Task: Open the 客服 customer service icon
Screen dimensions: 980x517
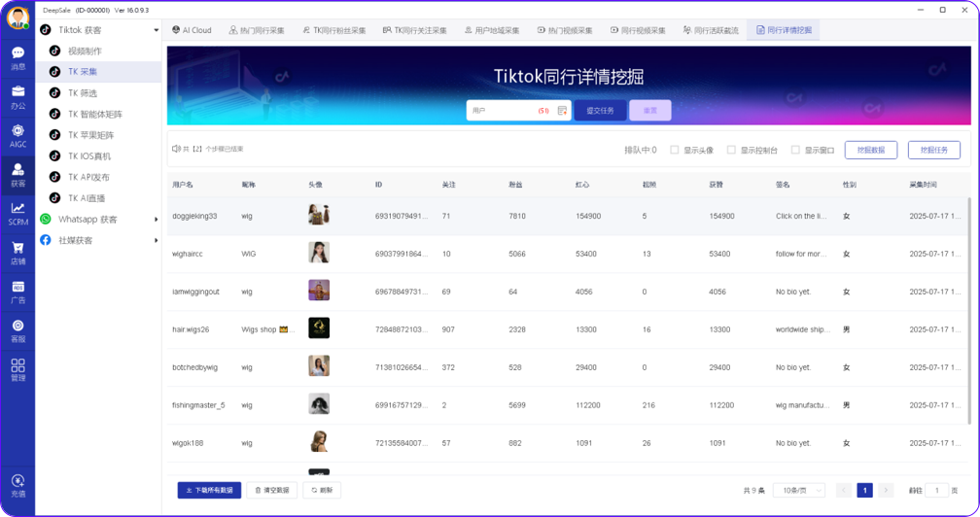Action: 18,331
